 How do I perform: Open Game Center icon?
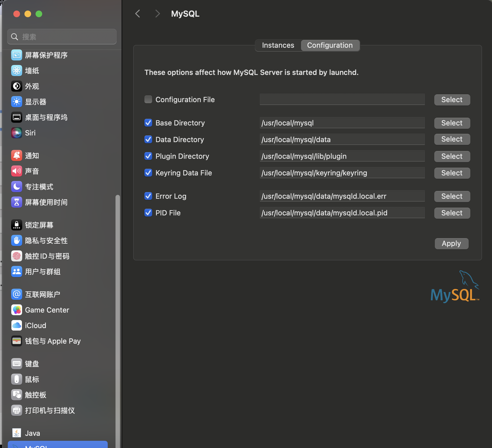coord(17,310)
